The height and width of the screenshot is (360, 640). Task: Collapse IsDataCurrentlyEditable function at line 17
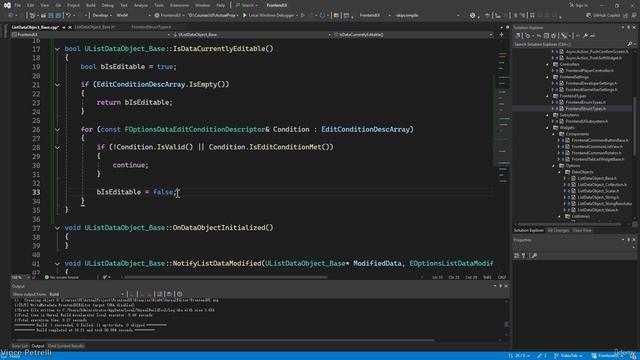[57, 49]
